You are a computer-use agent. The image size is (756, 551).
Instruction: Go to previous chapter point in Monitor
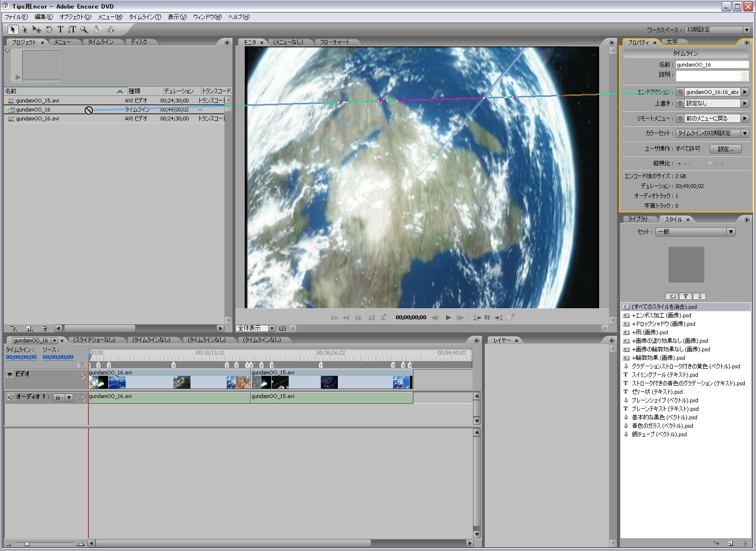click(x=477, y=317)
